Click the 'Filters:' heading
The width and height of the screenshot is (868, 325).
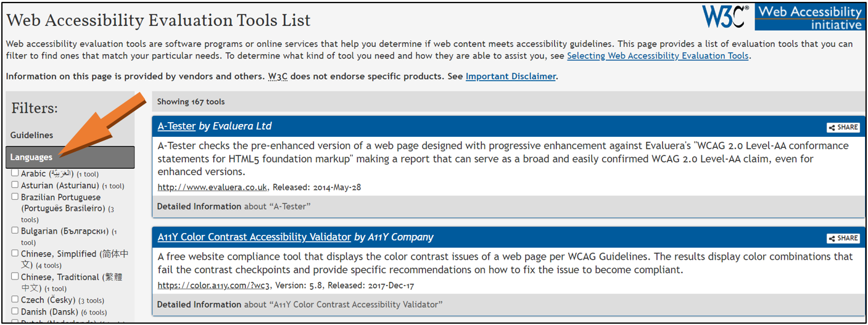click(35, 108)
